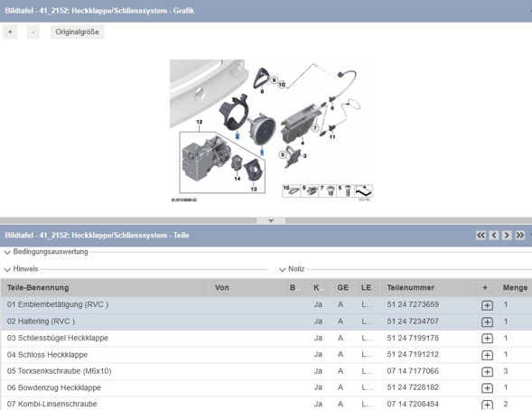This screenshot has width=532, height=410.
Task: Sort by Teile-Benennung column header
Action: pyautogui.click(x=105, y=288)
